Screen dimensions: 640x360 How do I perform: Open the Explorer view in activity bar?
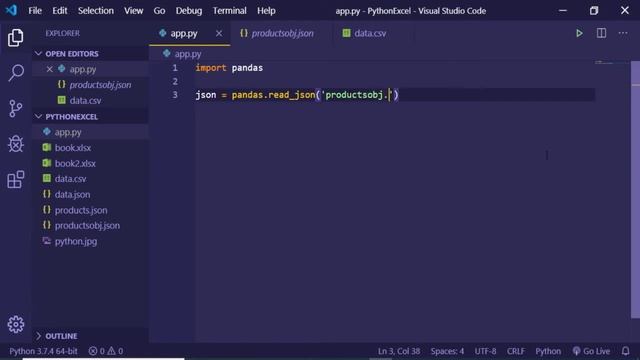[16, 38]
